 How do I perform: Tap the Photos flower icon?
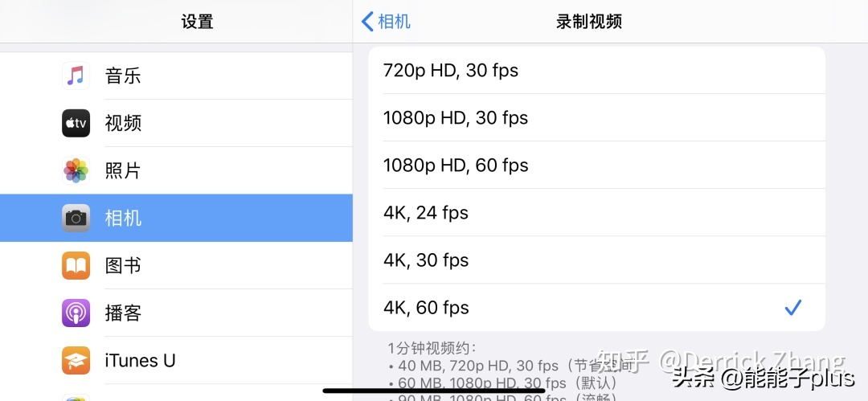(x=76, y=170)
